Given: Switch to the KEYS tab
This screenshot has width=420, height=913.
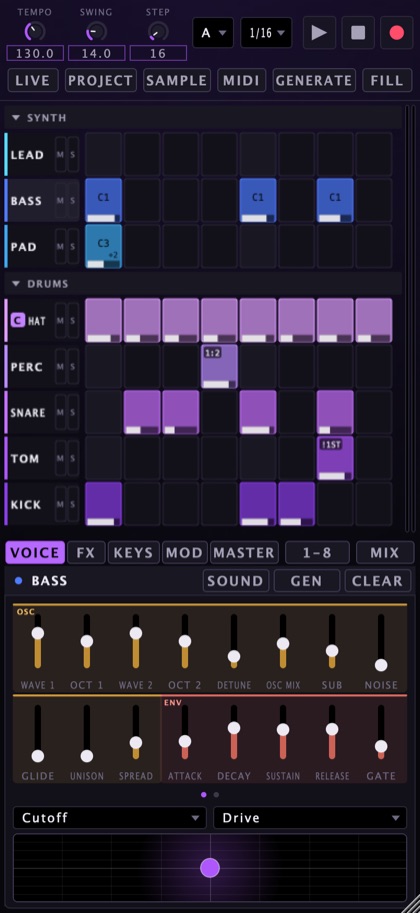Looking at the screenshot, I should (133, 553).
